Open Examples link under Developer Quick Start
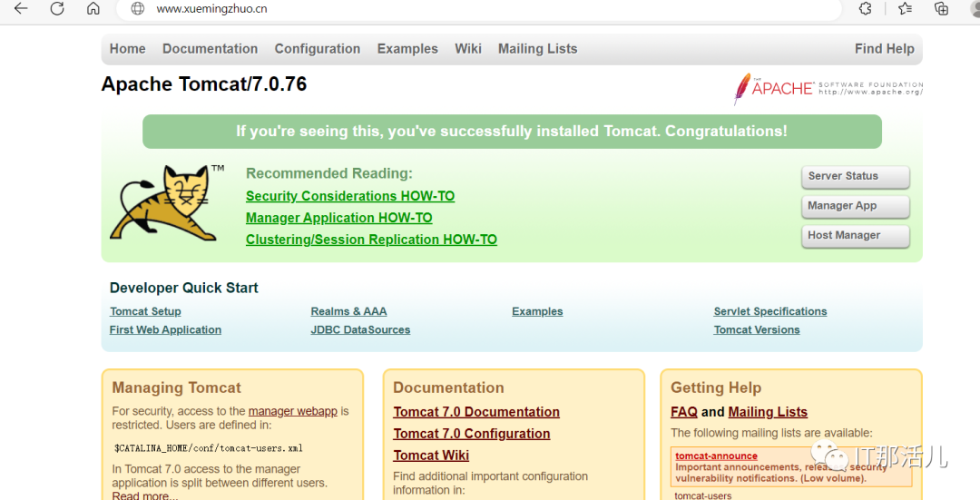 [x=537, y=311]
